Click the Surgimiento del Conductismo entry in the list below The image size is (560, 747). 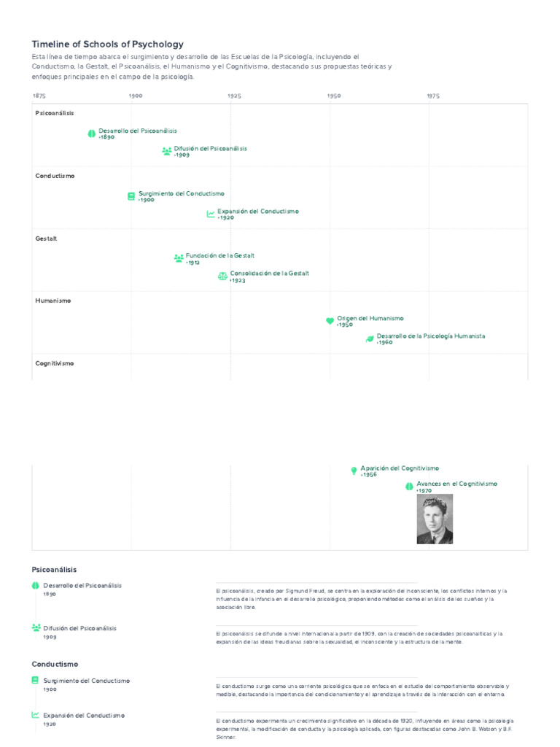pos(87,681)
